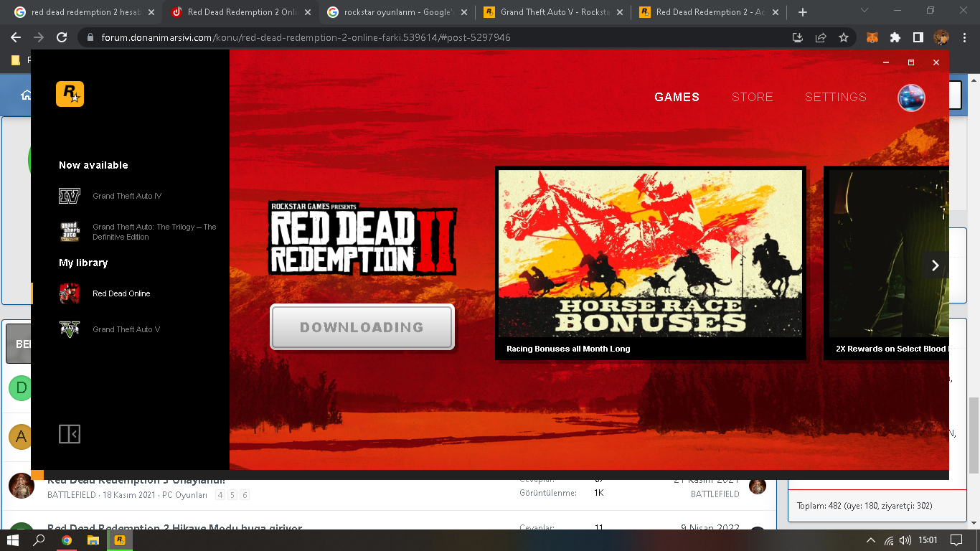Open the Windows notification center
The height and width of the screenshot is (551, 980).
956,540
